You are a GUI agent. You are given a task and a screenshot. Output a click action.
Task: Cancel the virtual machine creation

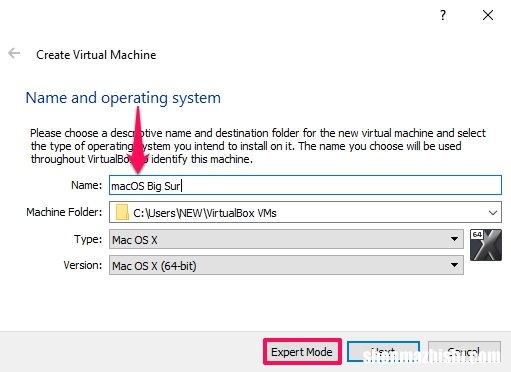464,352
